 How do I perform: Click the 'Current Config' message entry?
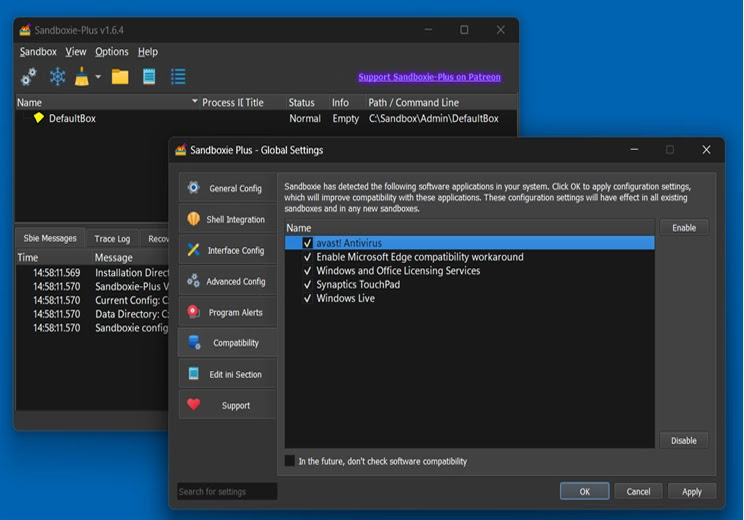pos(131,300)
